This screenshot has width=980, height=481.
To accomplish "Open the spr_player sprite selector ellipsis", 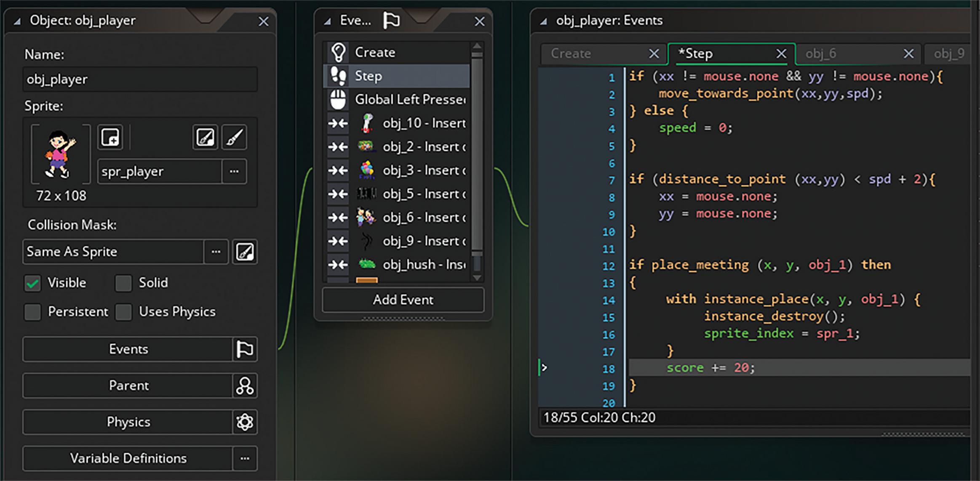I will tap(234, 171).
